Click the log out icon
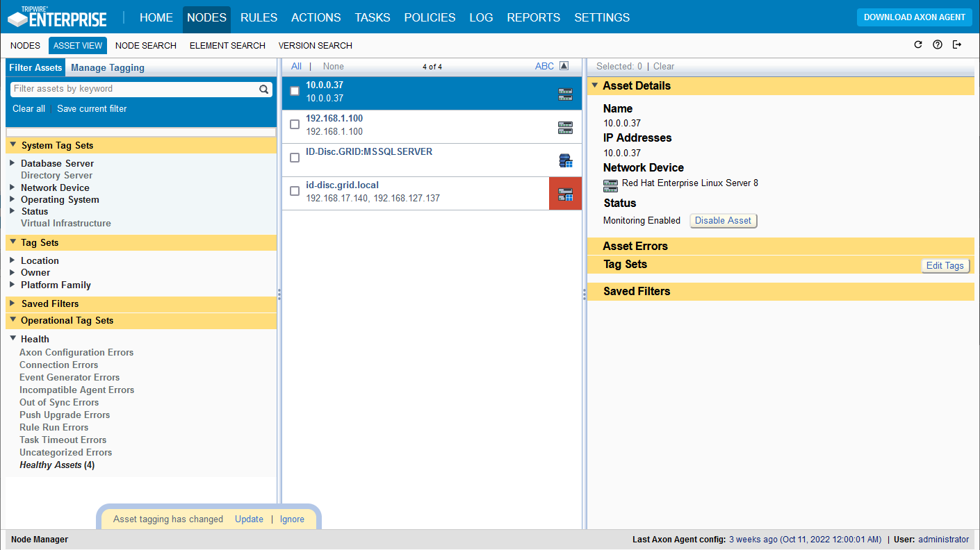Screen dimensions: 980x550 (957, 44)
